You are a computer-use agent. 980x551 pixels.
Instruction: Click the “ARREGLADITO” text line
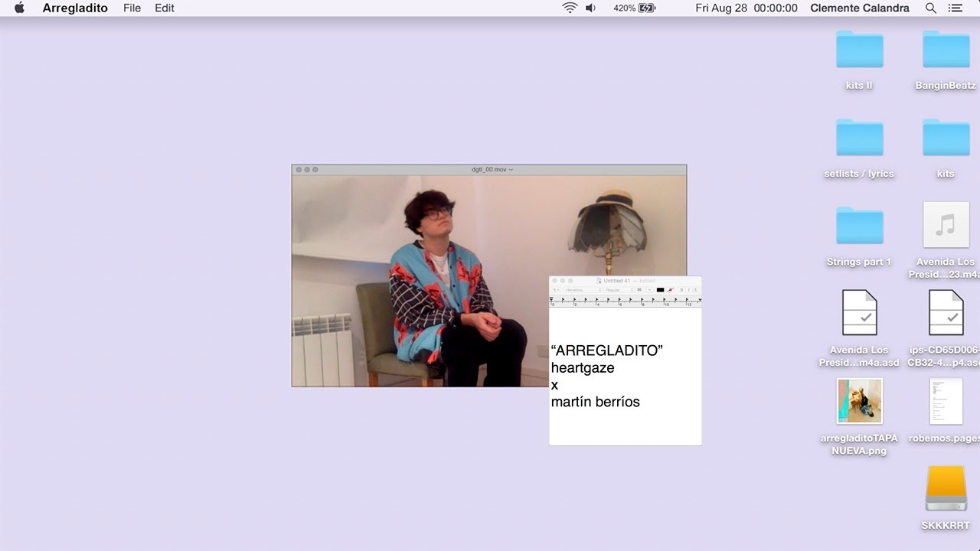[x=606, y=350]
